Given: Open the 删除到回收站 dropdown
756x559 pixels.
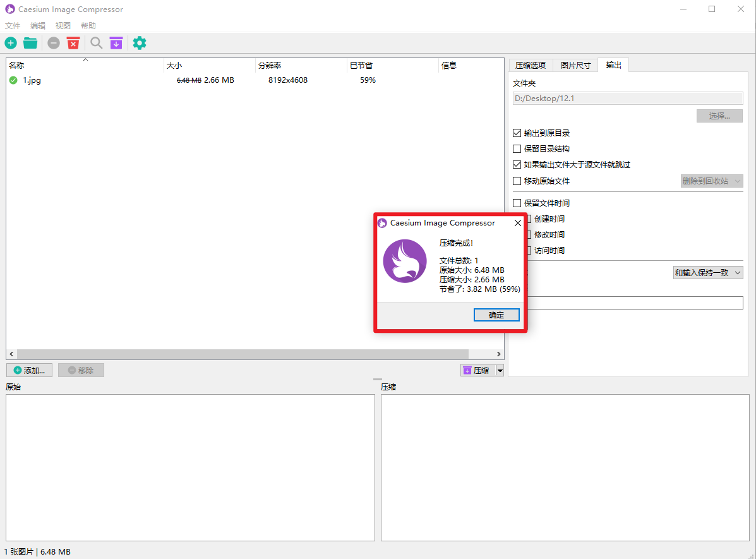Looking at the screenshot, I should pos(711,181).
